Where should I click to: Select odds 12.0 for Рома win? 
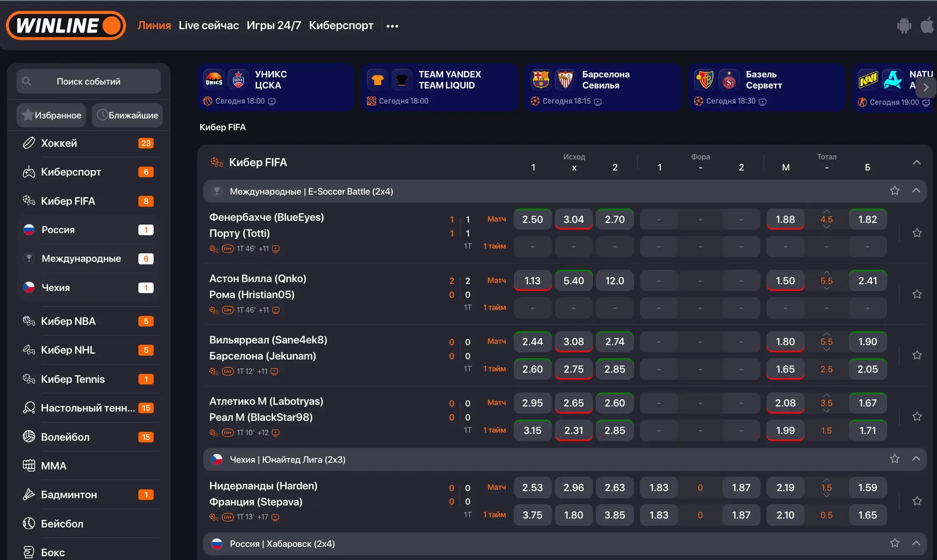pos(615,281)
